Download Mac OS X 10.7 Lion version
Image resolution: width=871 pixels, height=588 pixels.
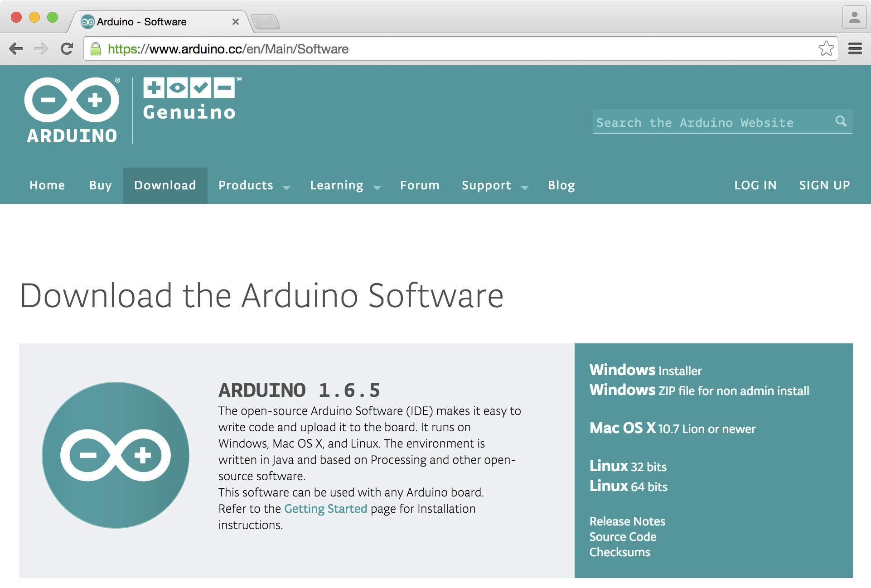[x=673, y=428]
